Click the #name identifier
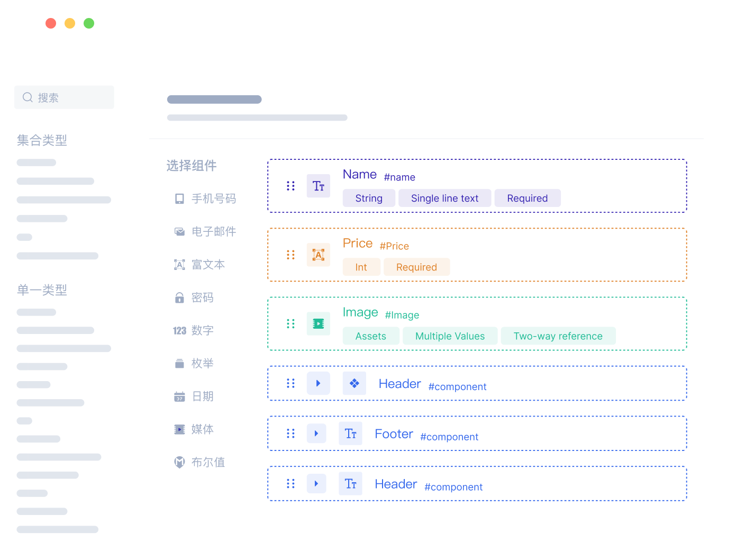This screenshot has width=736, height=560. 399,177
